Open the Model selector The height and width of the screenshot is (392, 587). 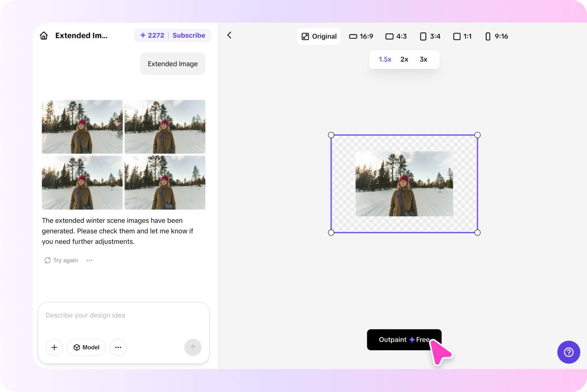86,347
